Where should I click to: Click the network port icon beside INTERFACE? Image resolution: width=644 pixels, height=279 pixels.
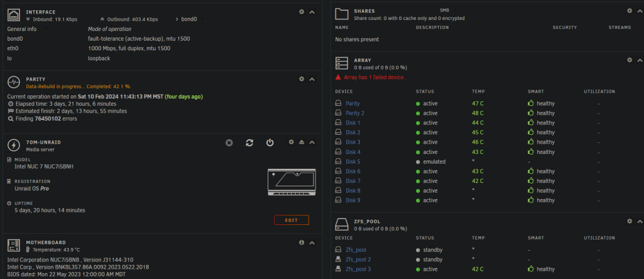pyautogui.click(x=14, y=15)
